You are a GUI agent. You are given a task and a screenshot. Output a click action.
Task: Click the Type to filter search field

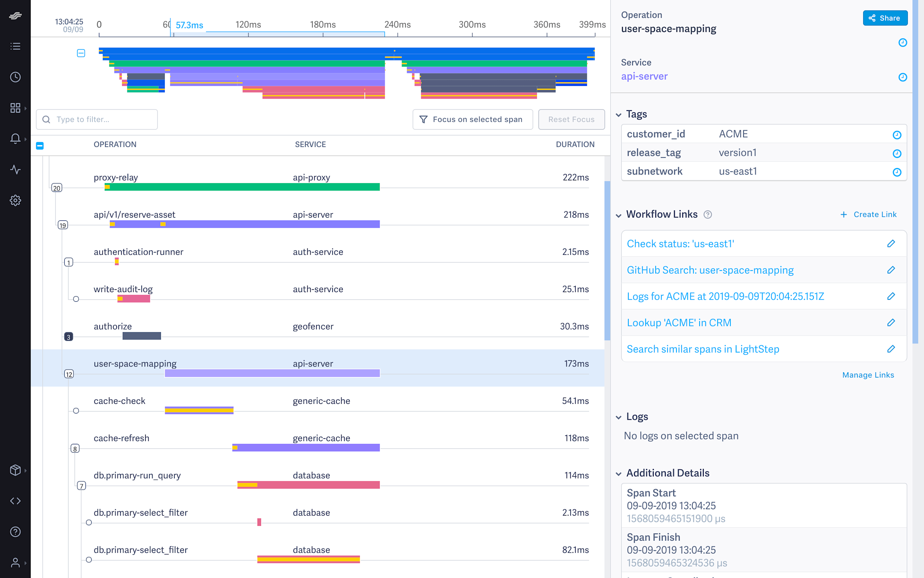coord(97,119)
